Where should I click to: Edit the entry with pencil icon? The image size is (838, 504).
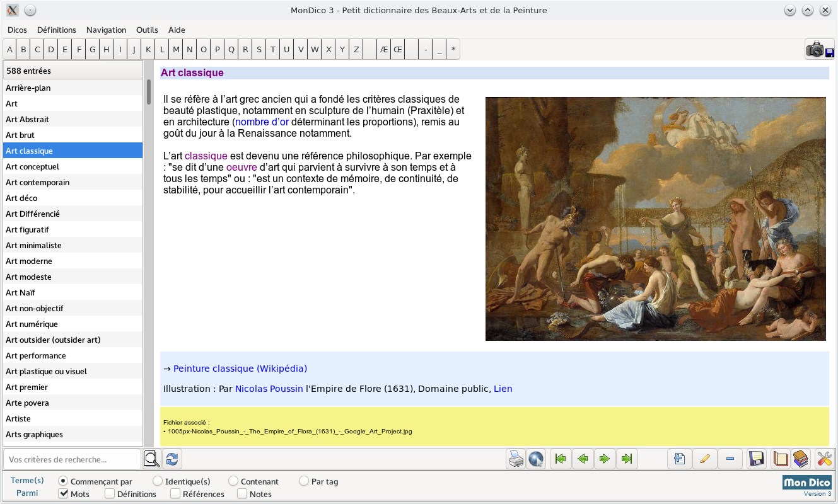point(705,459)
